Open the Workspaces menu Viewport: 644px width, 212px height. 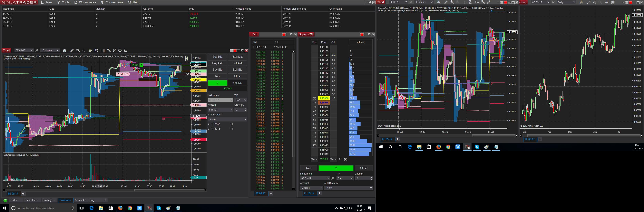[x=85, y=2]
